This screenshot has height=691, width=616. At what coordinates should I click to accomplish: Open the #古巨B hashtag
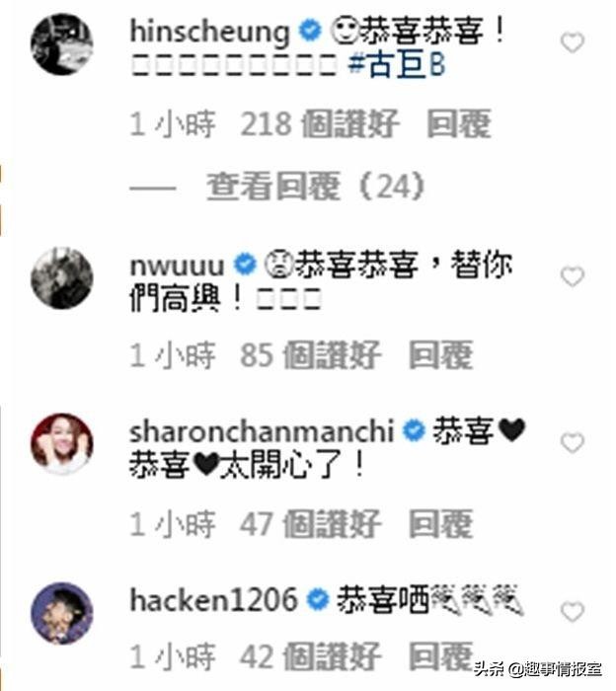(397, 64)
